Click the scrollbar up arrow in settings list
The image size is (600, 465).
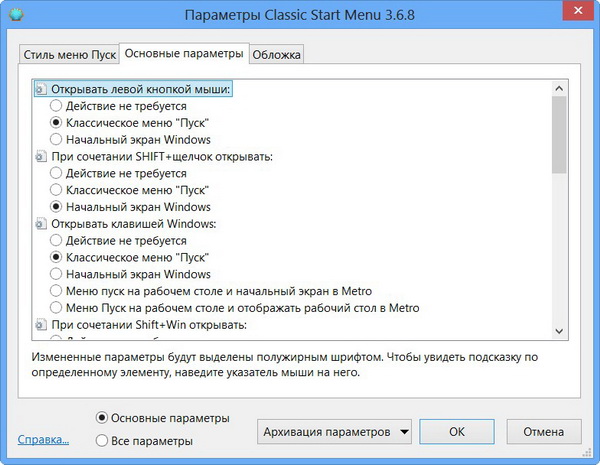click(x=559, y=88)
